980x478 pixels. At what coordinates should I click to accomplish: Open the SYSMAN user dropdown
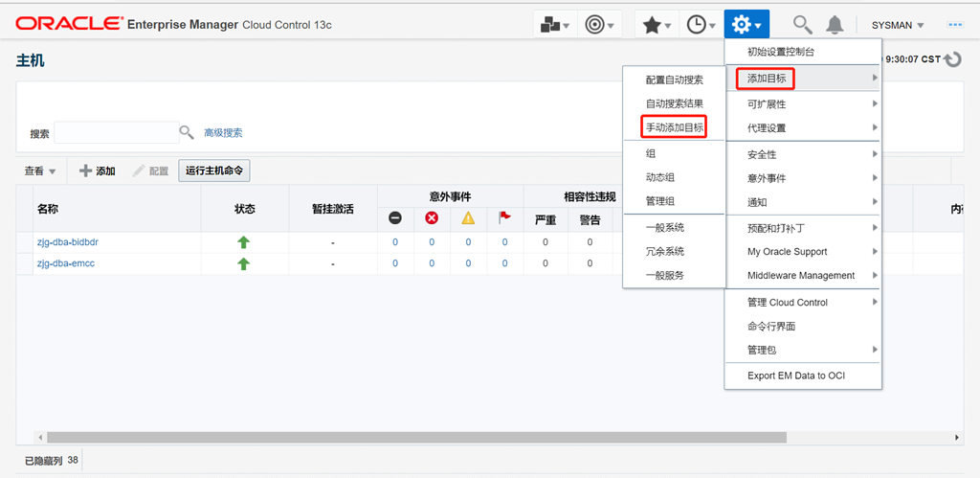pyautogui.click(x=898, y=26)
